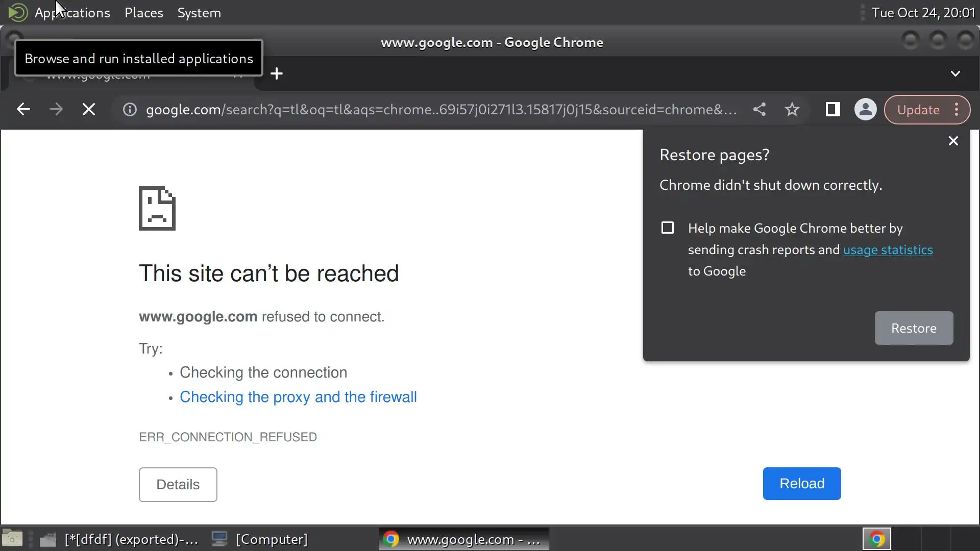
Task: Click the site information icon
Action: pyautogui.click(x=130, y=110)
